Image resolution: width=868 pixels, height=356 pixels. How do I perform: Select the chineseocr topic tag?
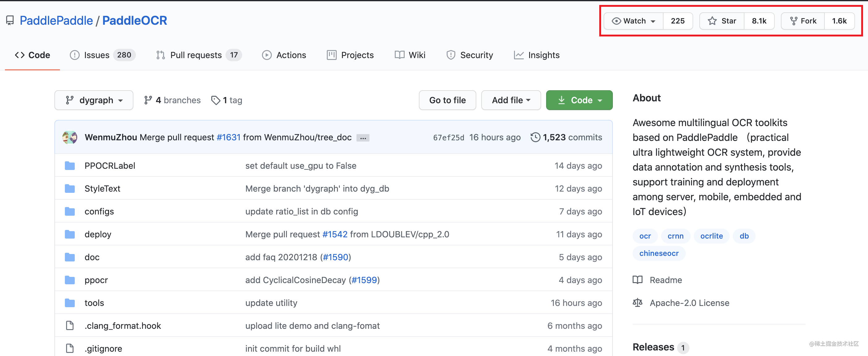click(659, 253)
